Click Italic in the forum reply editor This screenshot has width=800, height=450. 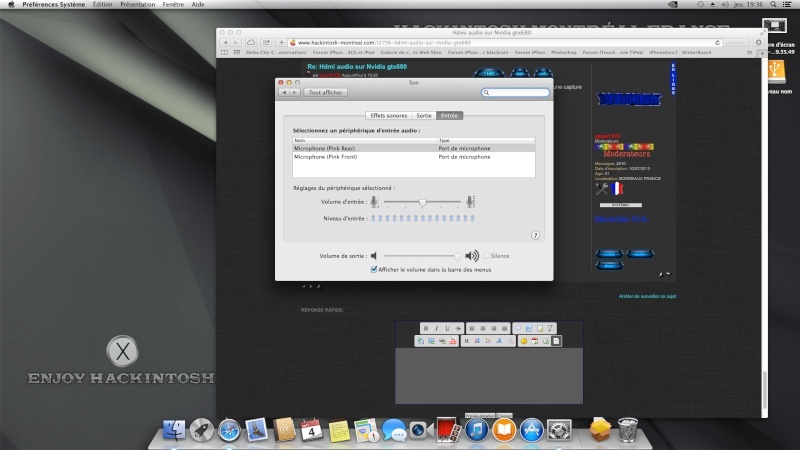[436, 329]
